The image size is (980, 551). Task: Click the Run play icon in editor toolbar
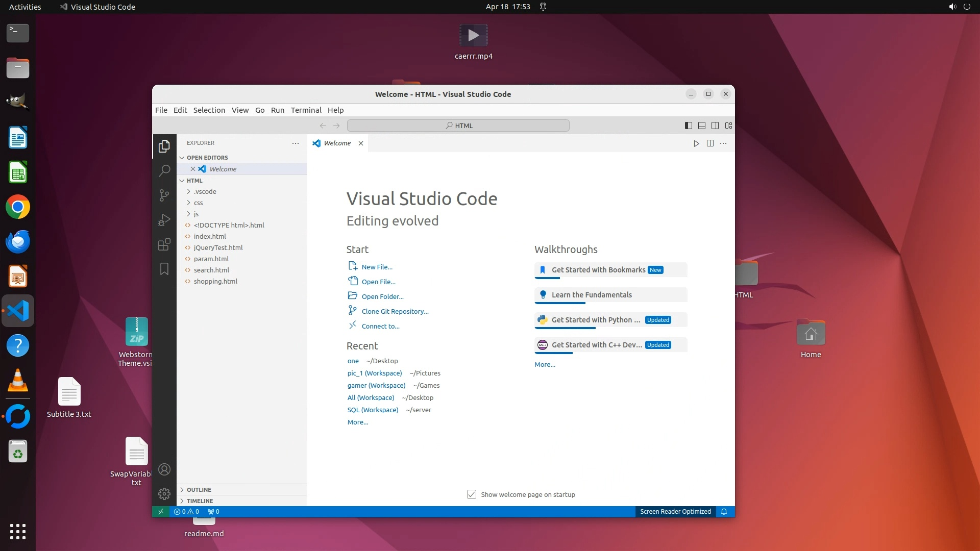click(696, 143)
